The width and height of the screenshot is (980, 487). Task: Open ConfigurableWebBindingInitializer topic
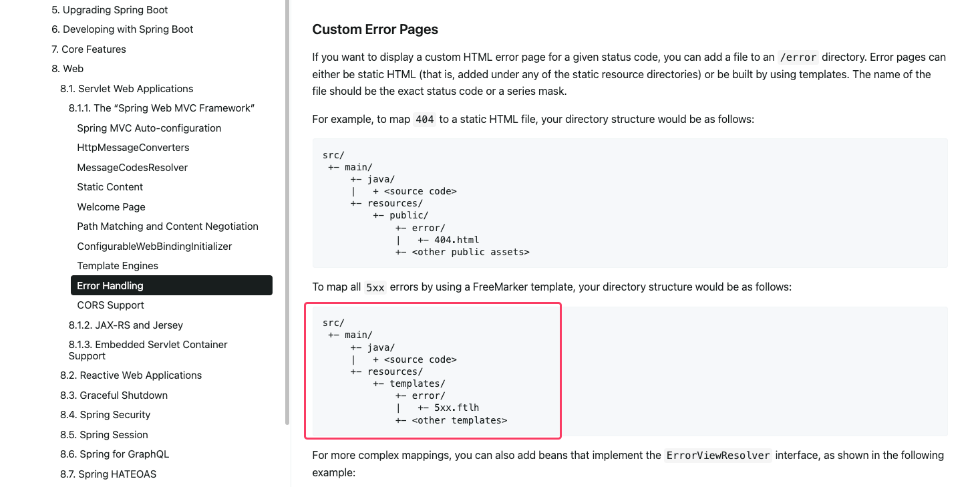click(x=154, y=247)
